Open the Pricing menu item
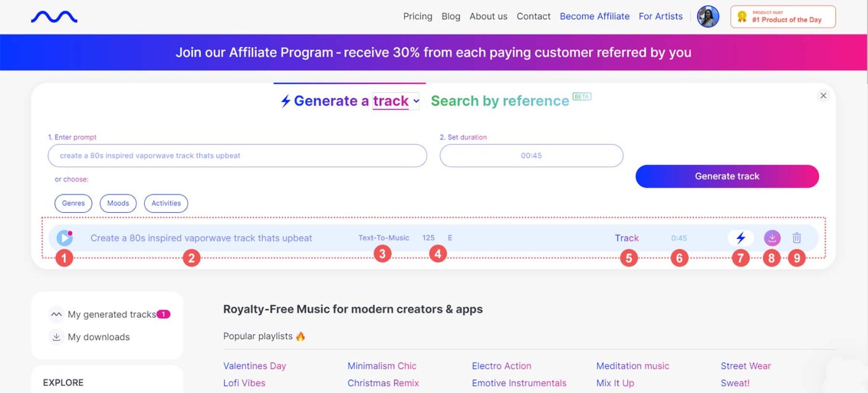This screenshot has height=393, width=868. click(x=418, y=16)
